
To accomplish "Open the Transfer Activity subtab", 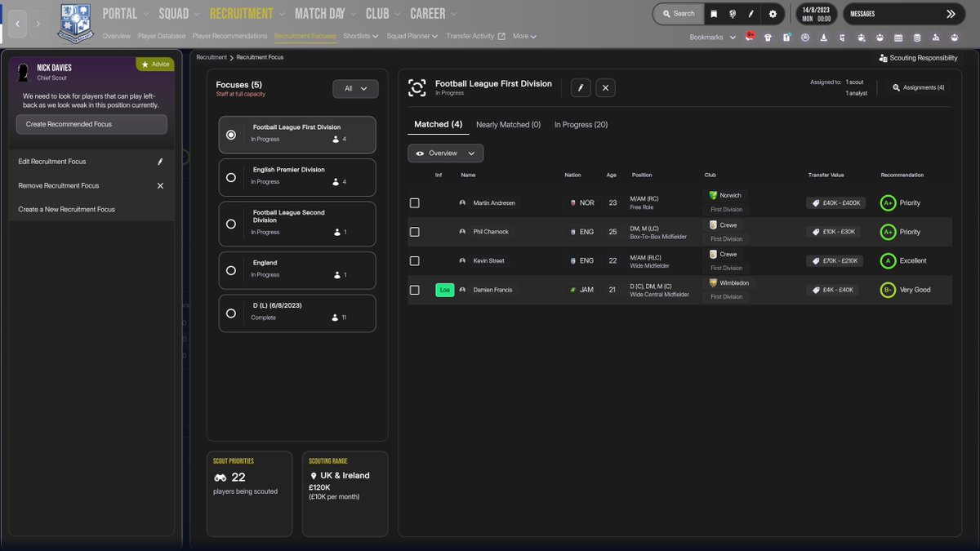I will (x=475, y=36).
